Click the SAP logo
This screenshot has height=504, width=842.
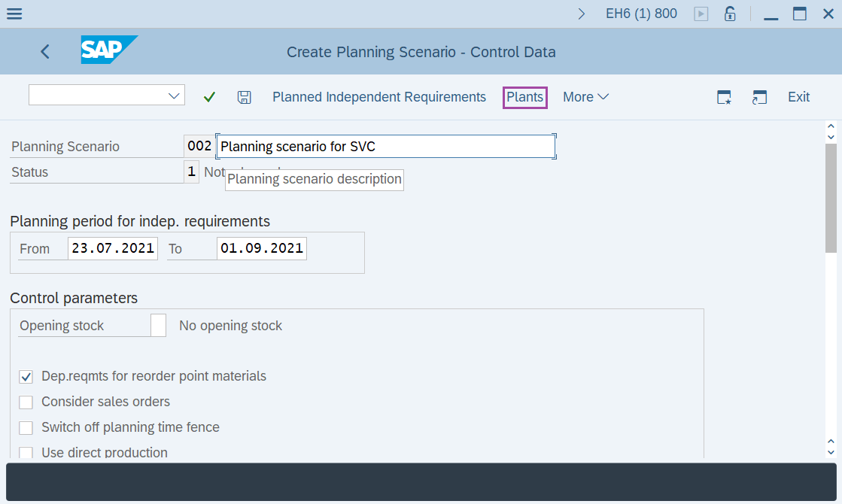click(x=108, y=50)
